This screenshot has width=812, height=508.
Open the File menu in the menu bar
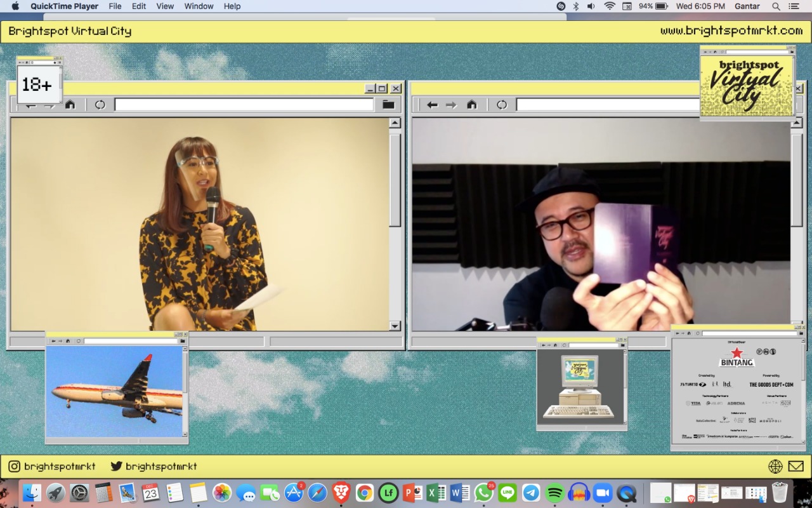point(115,6)
